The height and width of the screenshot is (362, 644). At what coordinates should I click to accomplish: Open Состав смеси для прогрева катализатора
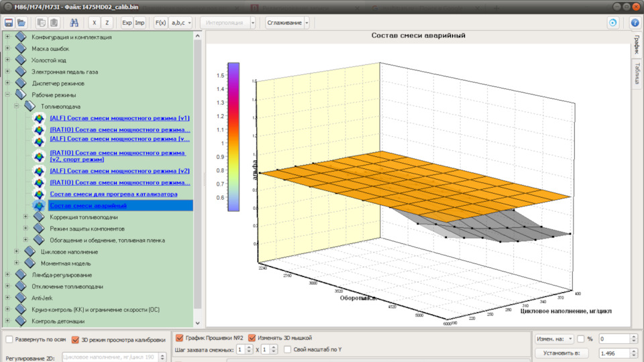(x=114, y=194)
